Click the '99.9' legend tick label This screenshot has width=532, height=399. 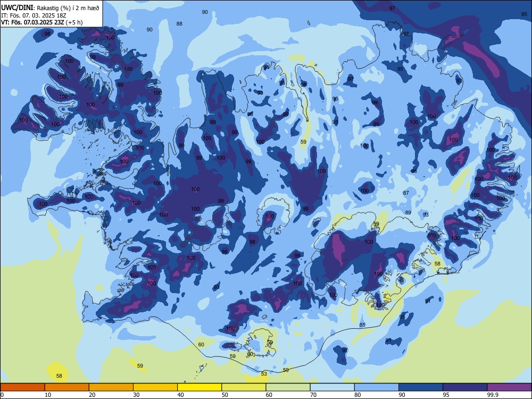(492, 395)
